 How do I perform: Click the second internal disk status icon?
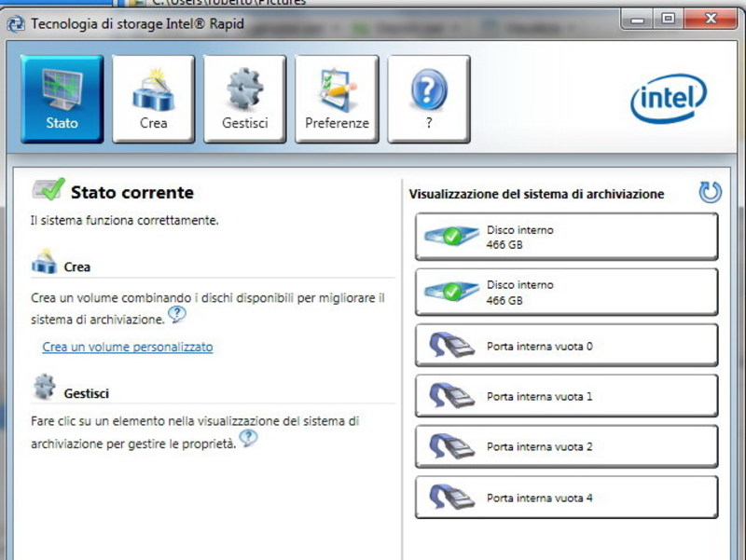click(451, 291)
